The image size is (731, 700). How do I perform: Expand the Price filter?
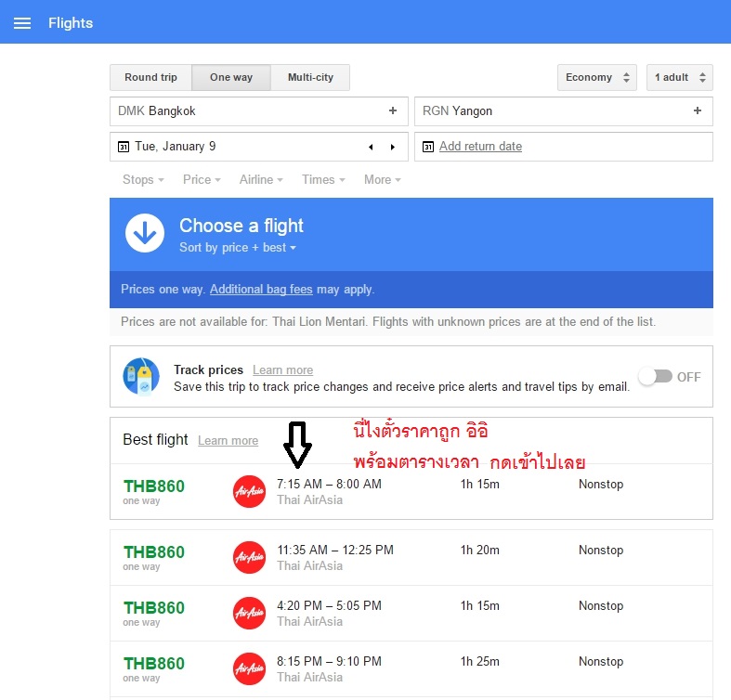(x=202, y=180)
